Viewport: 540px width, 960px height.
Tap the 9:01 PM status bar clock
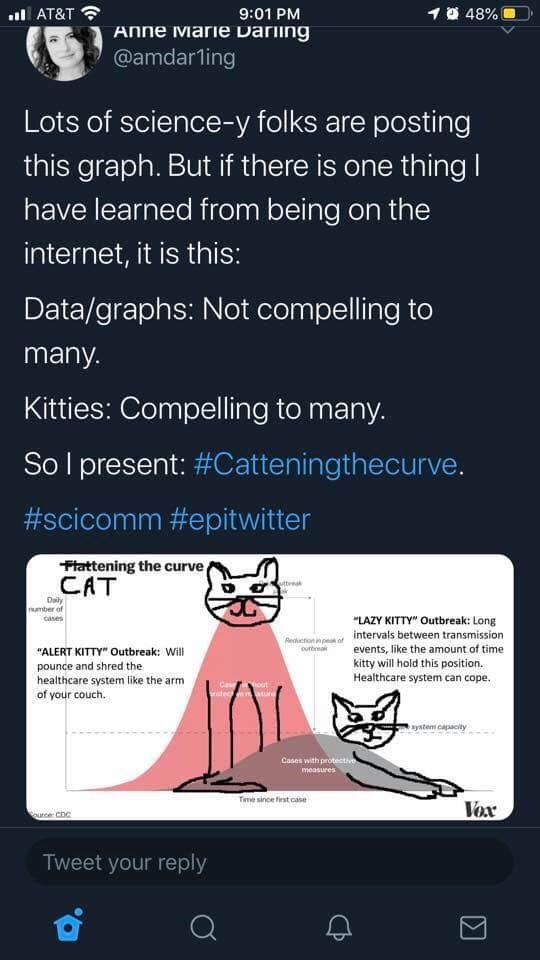pyautogui.click(x=270, y=12)
